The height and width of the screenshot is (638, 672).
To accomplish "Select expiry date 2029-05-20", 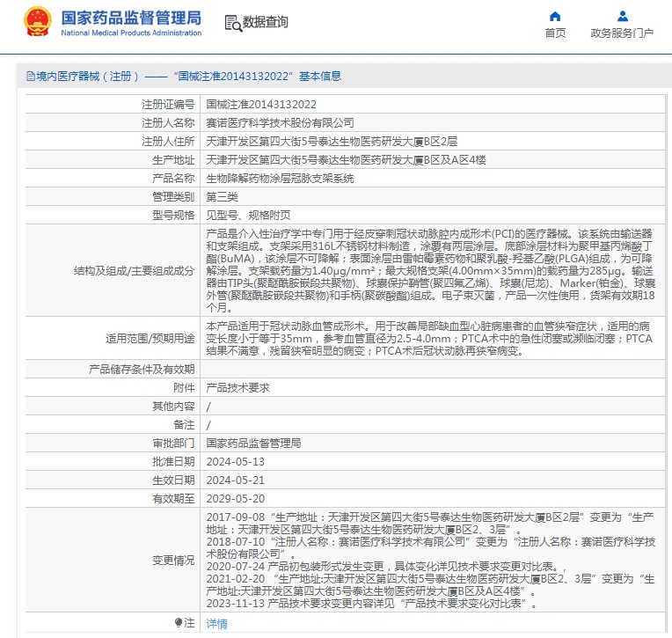I will coord(235,499).
